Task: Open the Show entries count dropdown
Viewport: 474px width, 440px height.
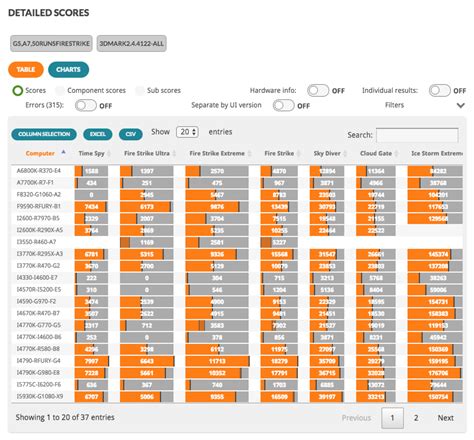Action: point(187,132)
